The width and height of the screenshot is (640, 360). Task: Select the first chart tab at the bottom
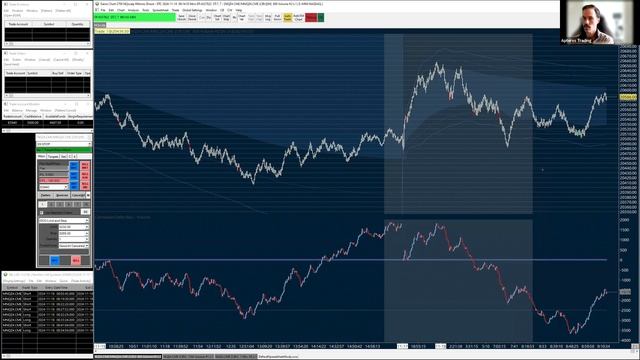127,357
